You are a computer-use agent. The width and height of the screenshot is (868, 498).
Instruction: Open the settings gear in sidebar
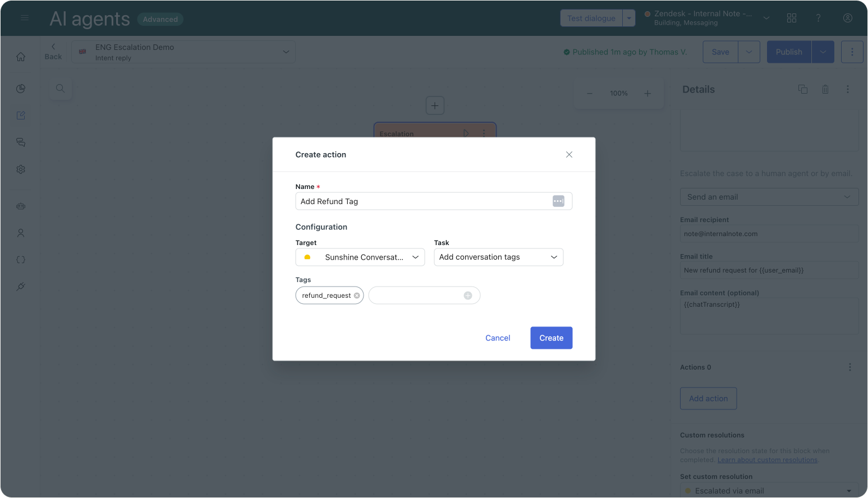[x=21, y=169]
